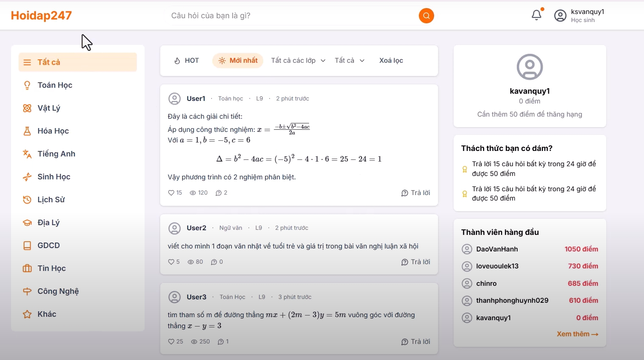Screen dimensions: 644x360
Task: Click the question search input field
Action: (293, 16)
